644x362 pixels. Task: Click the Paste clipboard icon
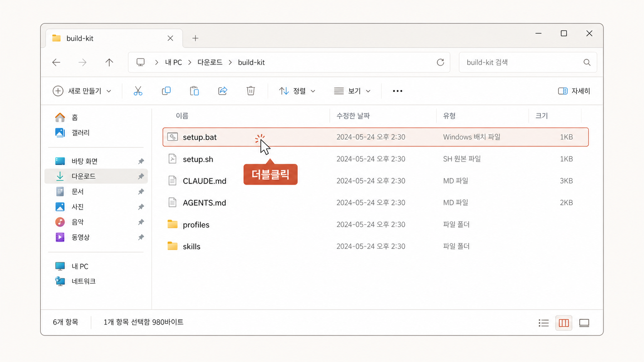click(194, 91)
